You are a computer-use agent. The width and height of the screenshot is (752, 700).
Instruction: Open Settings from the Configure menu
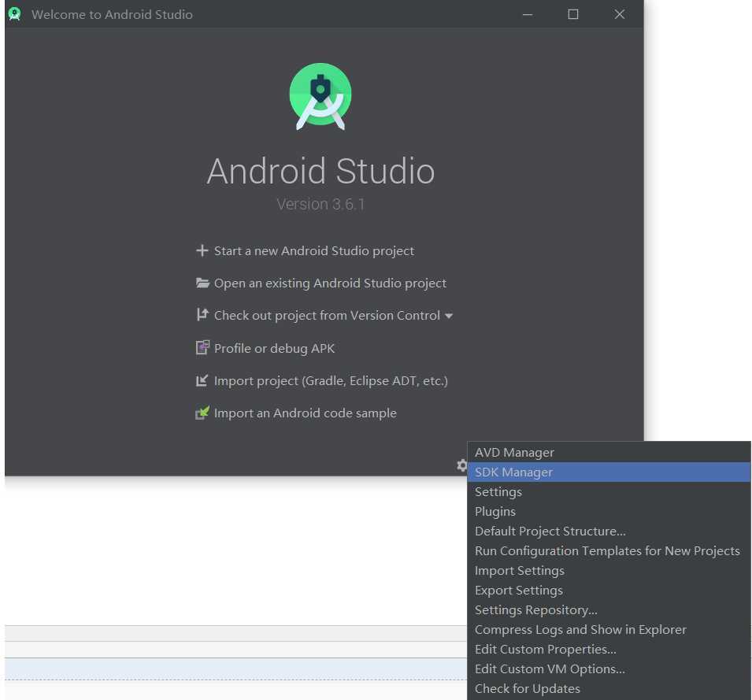tap(609, 492)
